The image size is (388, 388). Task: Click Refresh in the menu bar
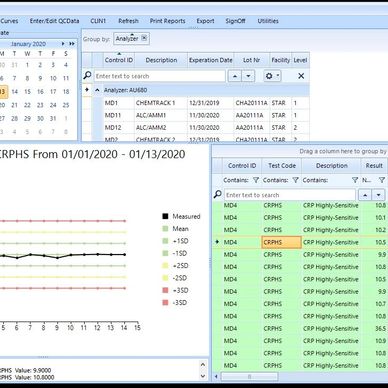(x=128, y=21)
